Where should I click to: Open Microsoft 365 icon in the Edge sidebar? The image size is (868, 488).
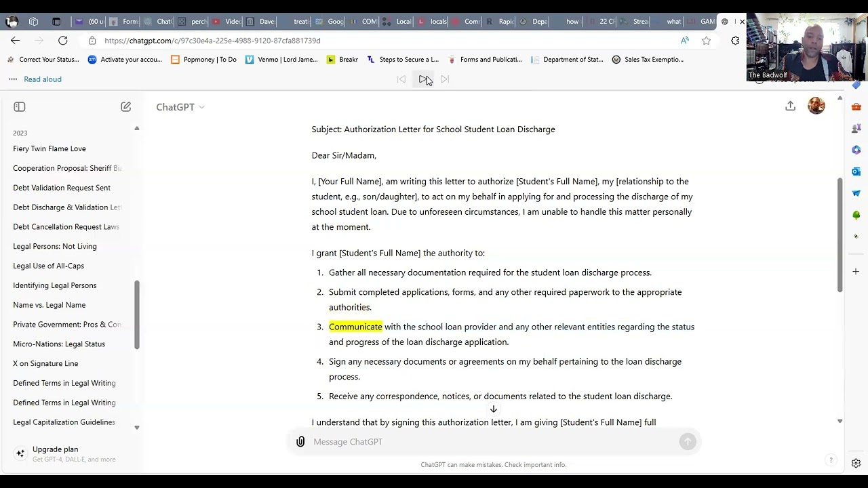tap(856, 150)
